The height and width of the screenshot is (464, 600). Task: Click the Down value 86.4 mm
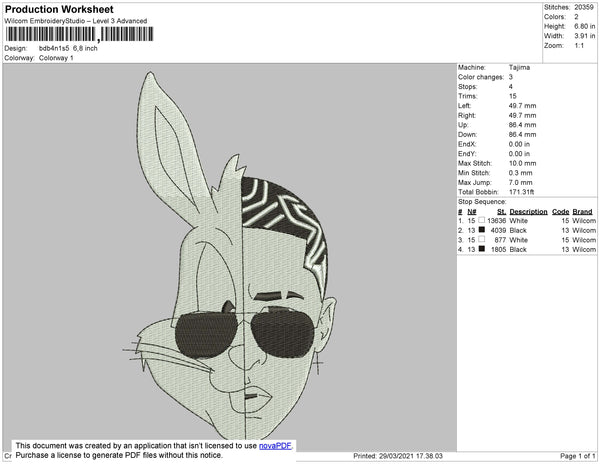(522, 134)
